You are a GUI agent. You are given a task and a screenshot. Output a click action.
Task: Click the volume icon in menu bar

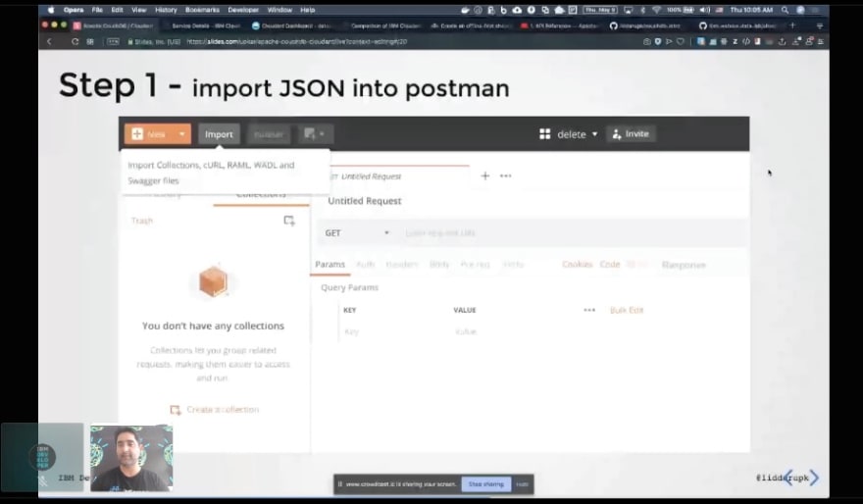(704, 10)
